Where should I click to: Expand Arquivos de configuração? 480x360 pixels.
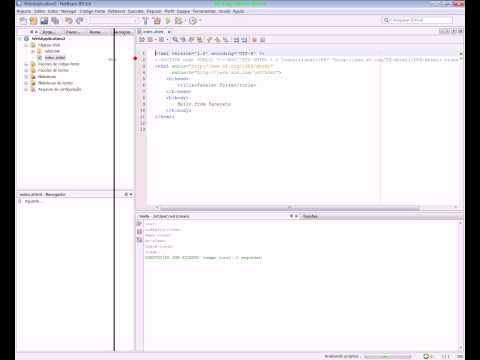pos(26,89)
